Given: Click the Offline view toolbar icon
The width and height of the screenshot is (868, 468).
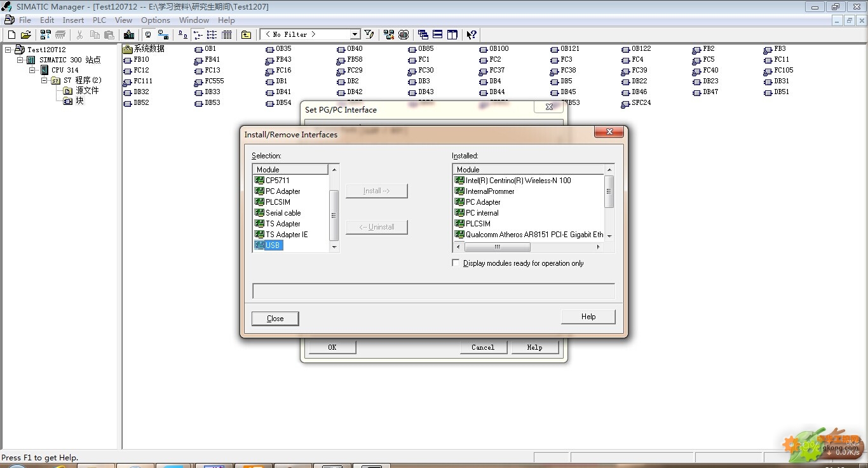Looking at the screenshot, I should [148, 34].
